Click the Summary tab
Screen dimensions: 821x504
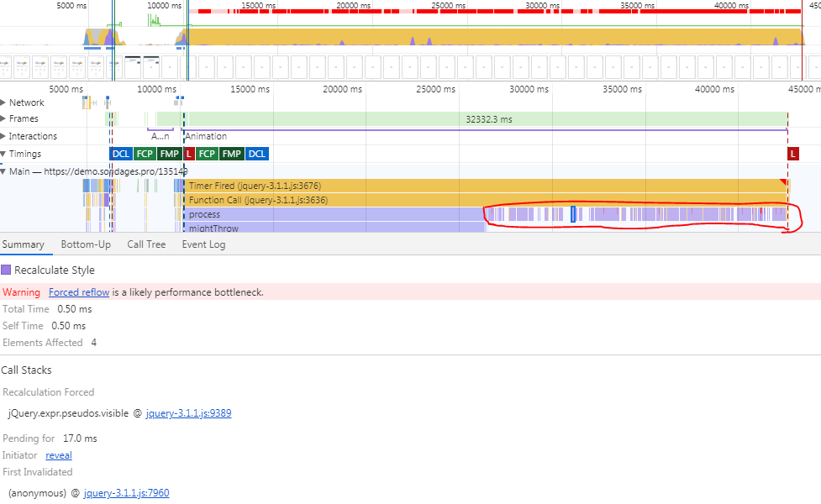pyautogui.click(x=23, y=244)
